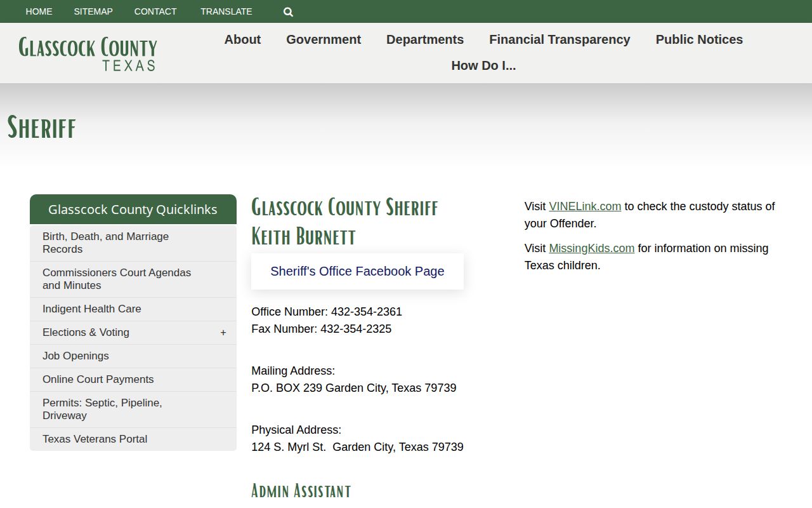Open the Government menu
The image size is (812, 508).
(324, 39)
